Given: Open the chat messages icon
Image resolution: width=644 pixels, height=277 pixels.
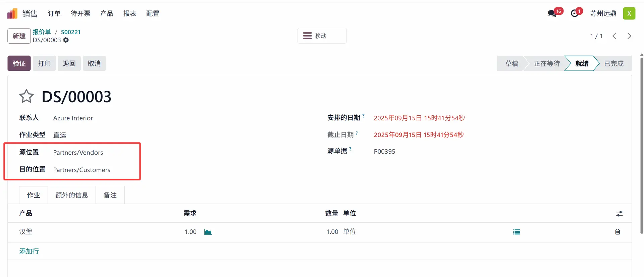Looking at the screenshot, I should [x=552, y=13].
